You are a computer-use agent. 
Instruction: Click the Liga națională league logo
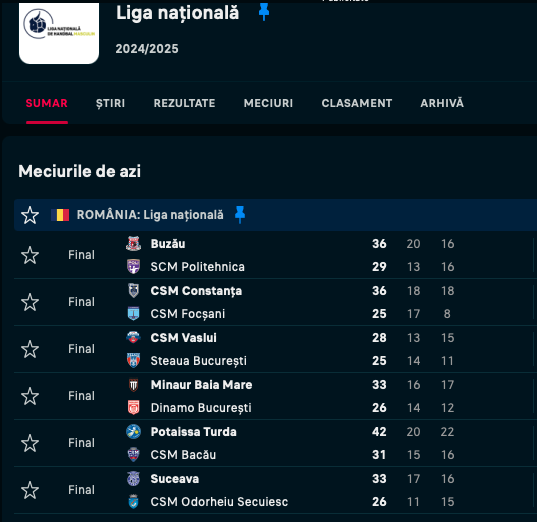coord(59,32)
